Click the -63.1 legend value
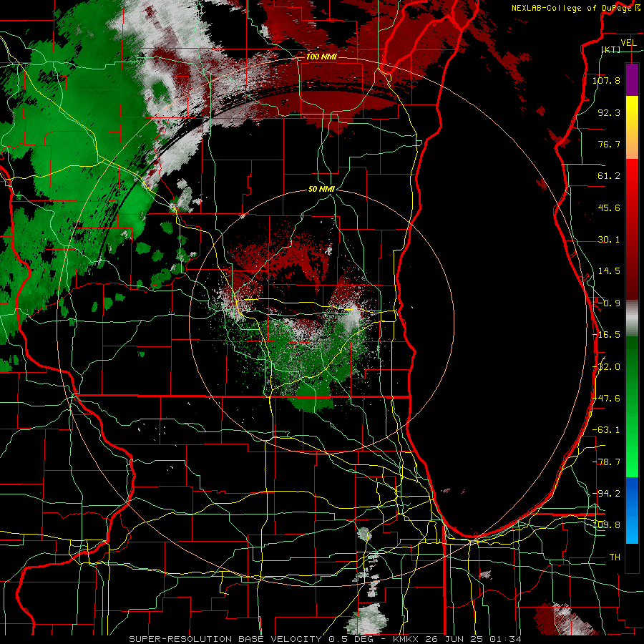The height and width of the screenshot is (644, 644). click(x=606, y=430)
